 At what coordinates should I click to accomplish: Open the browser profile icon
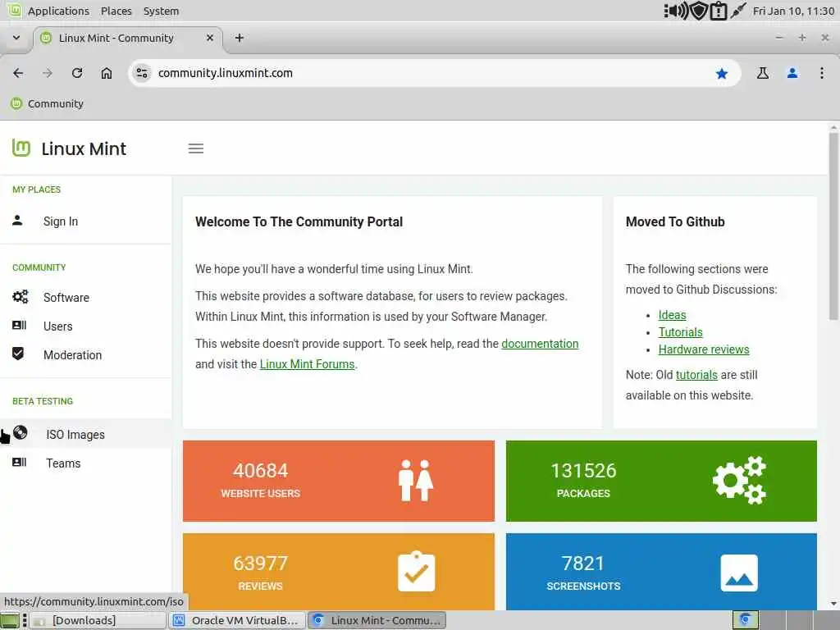(792, 73)
